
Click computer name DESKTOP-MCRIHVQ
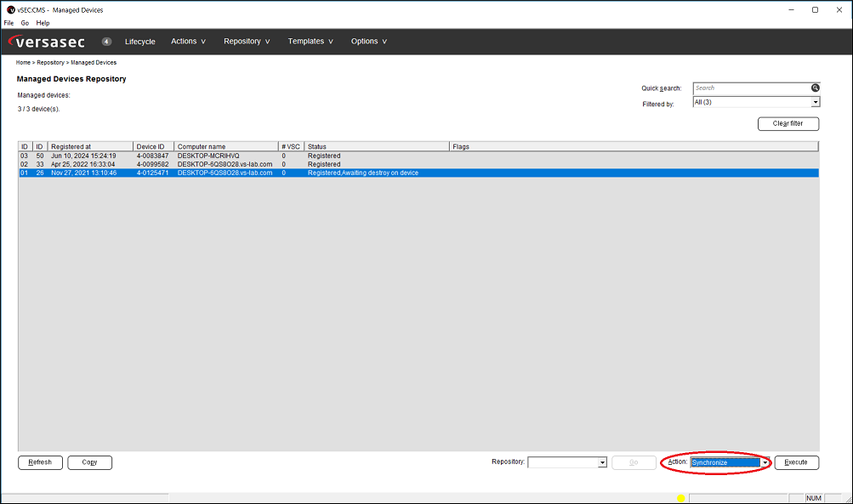click(x=208, y=156)
